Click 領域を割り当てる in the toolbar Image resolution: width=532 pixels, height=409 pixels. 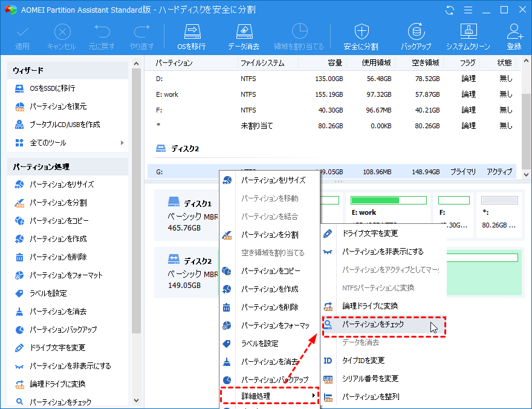click(299, 37)
